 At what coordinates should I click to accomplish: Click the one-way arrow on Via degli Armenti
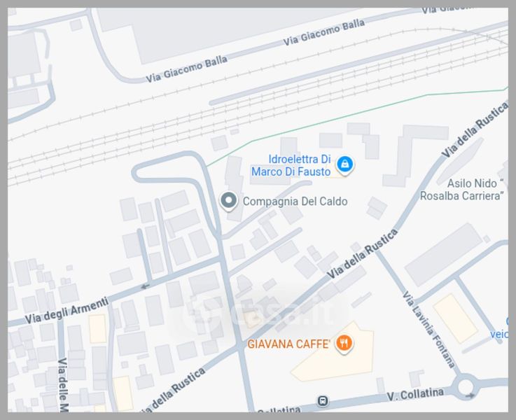(x=145, y=286)
